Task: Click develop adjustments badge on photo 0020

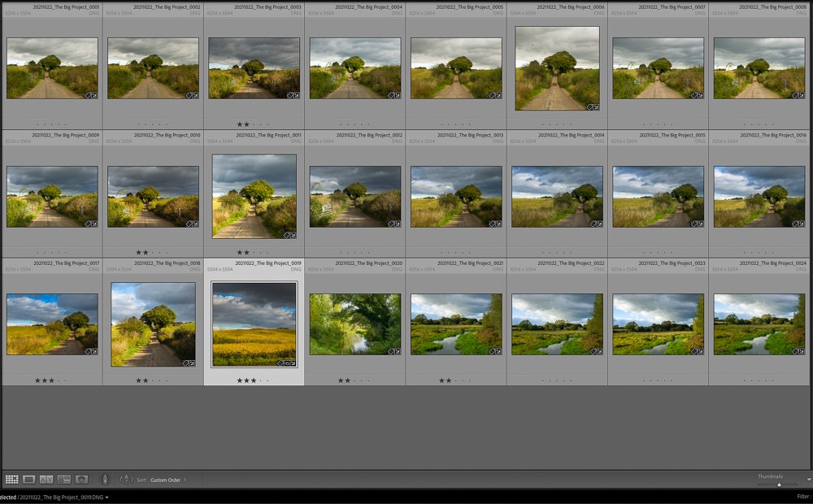Action: (396, 351)
